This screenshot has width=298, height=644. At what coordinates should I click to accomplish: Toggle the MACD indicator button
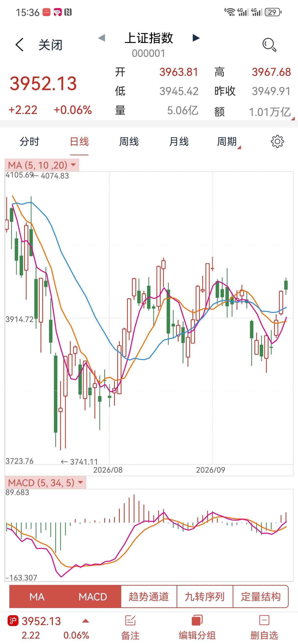tap(93, 597)
